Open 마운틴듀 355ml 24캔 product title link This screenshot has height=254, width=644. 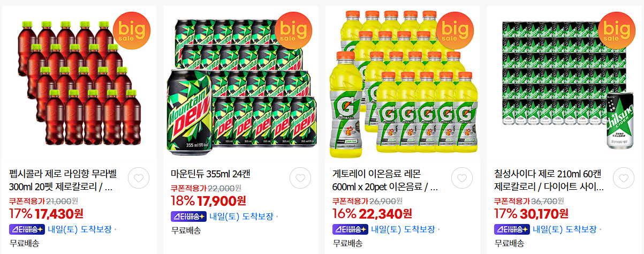[x=210, y=174]
